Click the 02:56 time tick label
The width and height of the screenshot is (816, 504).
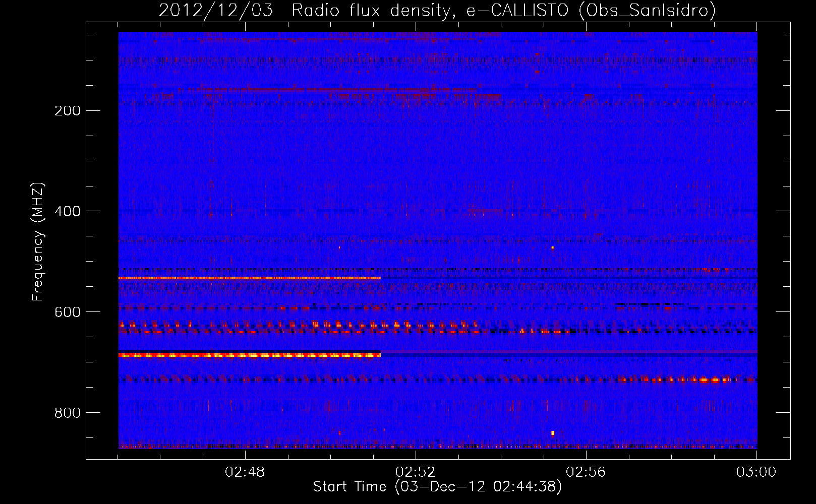coord(586,472)
